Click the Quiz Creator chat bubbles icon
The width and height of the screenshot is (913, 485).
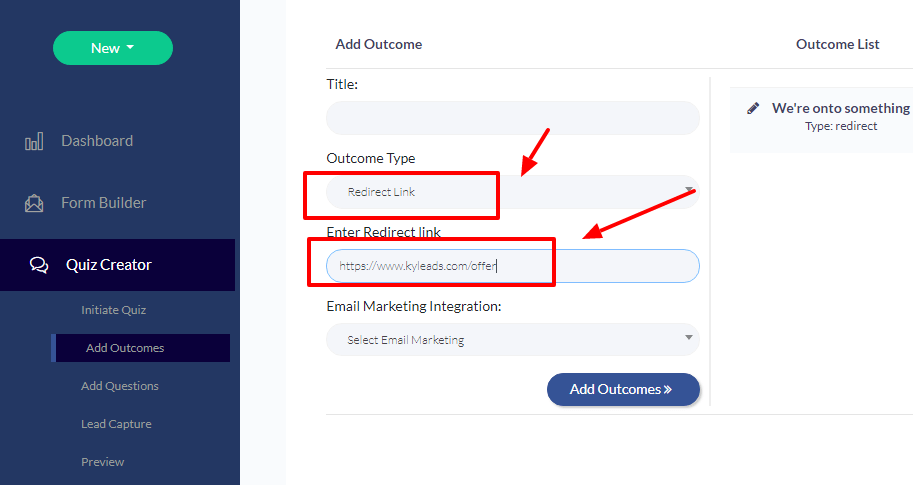click(x=39, y=265)
